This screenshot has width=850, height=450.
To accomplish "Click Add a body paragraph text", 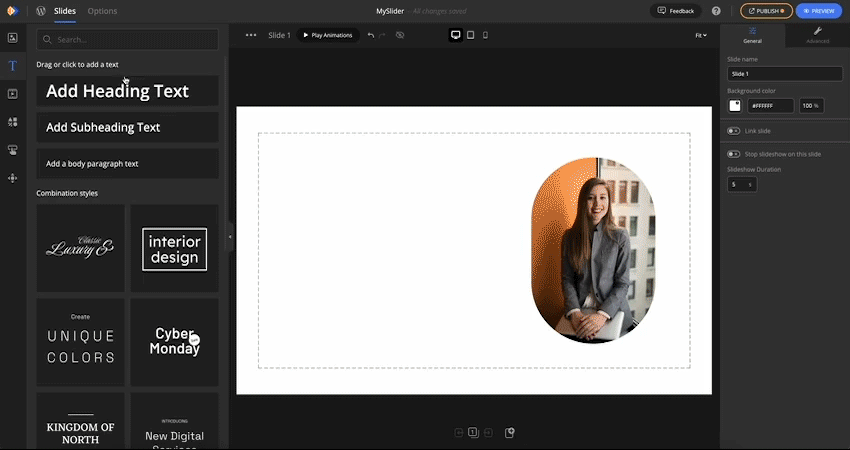I will click(x=127, y=164).
